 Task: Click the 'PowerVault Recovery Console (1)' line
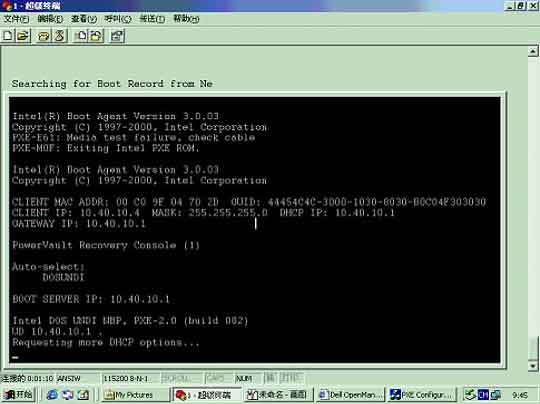106,245
